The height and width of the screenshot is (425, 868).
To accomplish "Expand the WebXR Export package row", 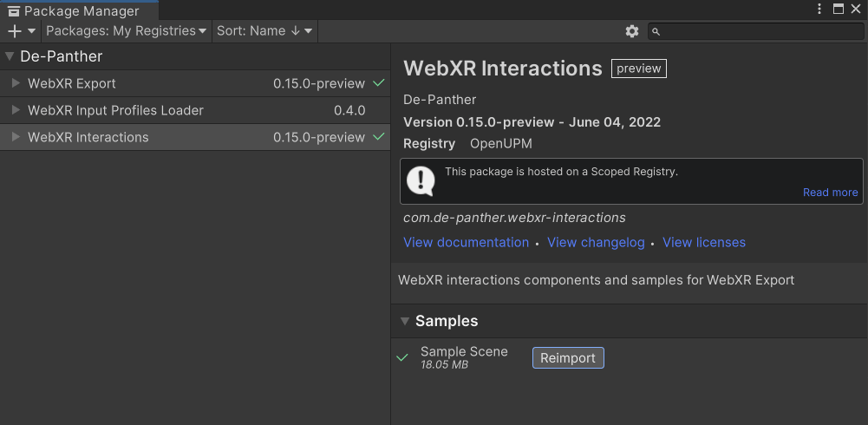I will pos(16,83).
